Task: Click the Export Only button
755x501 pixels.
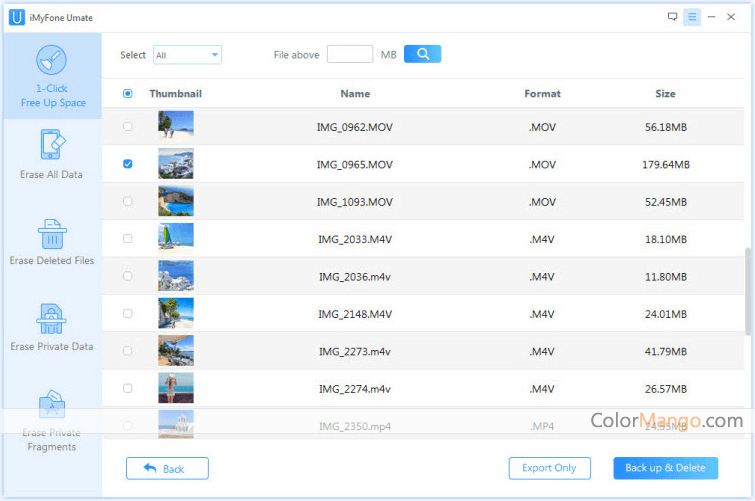Action: (550, 468)
